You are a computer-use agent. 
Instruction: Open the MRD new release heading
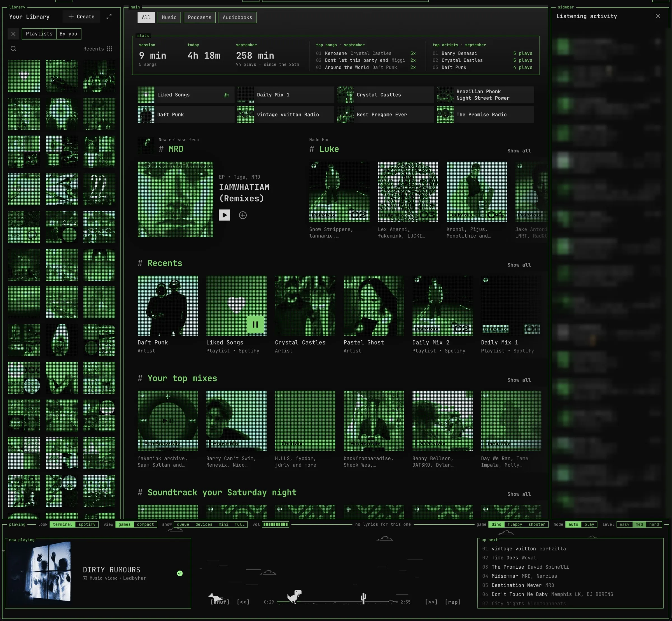(176, 149)
